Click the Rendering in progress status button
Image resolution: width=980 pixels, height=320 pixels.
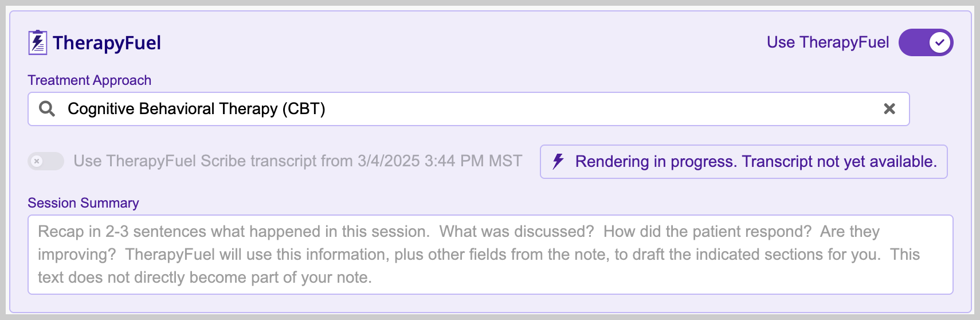tap(743, 162)
